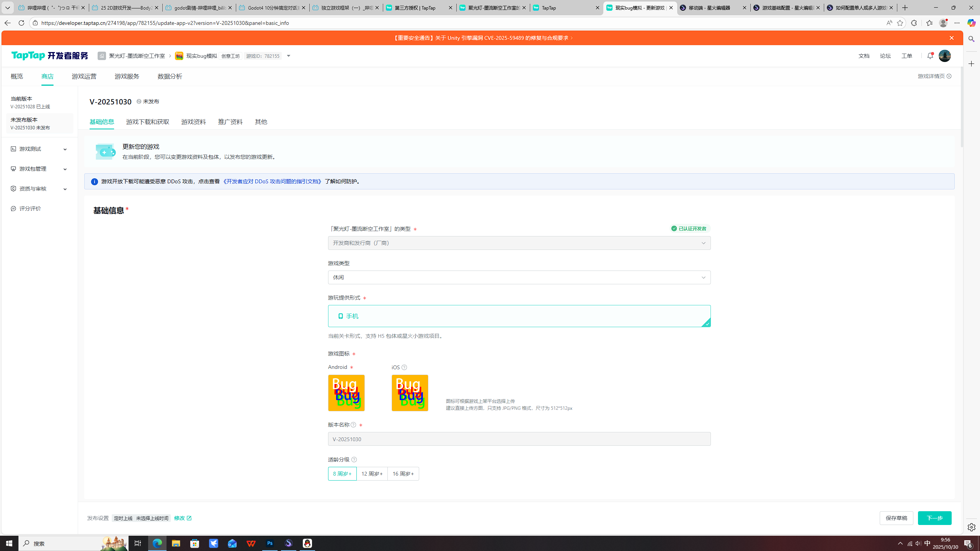980x551 pixels.
Task: Click the user avatar in header
Action: coord(944,56)
